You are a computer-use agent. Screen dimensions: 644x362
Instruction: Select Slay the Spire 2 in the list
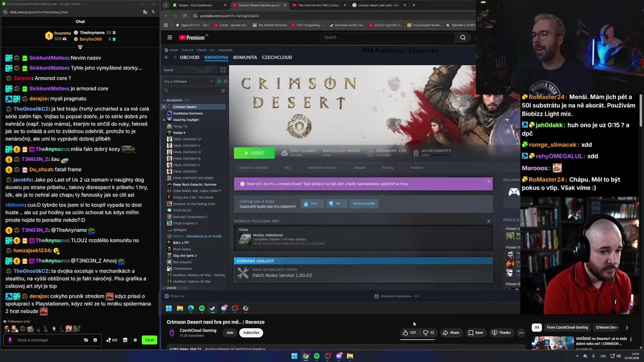[185, 255]
